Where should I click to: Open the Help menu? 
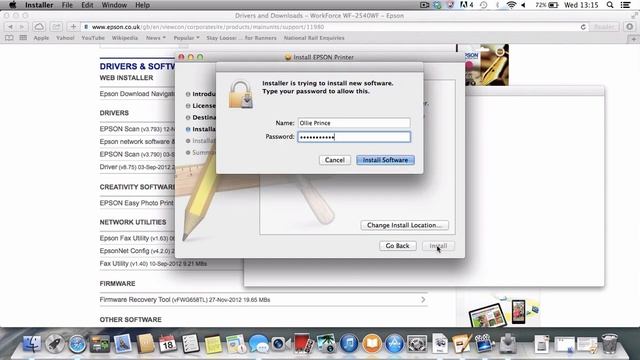point(142,5)
